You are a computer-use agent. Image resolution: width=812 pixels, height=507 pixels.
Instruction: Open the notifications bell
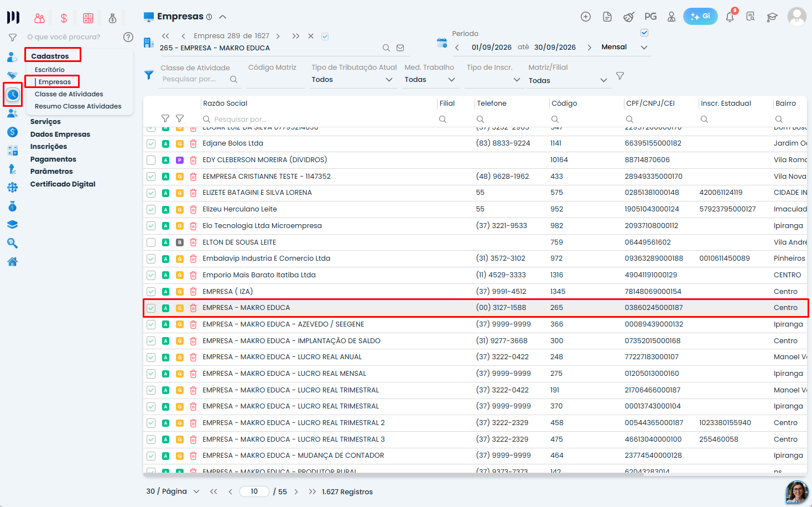click(x=730, y=17)
